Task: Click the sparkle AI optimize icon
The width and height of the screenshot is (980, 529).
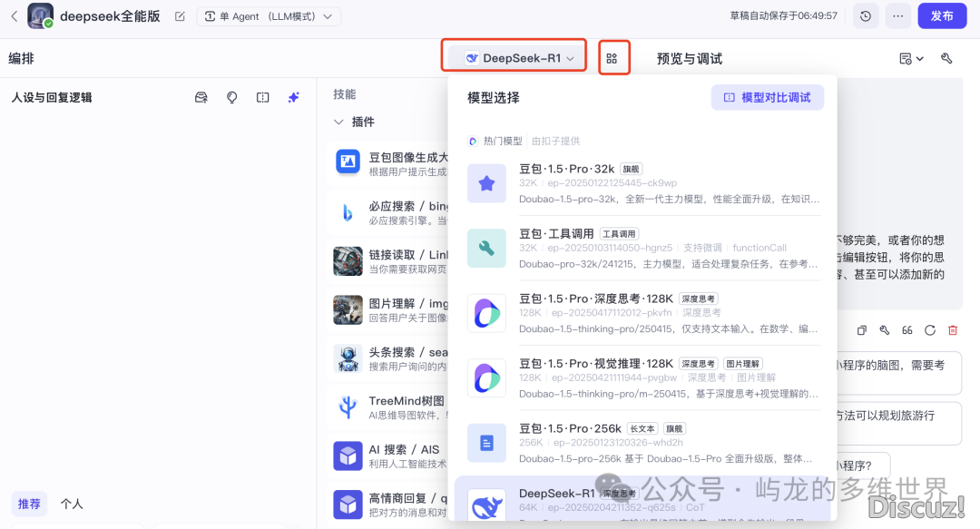Action: coord(294,98)
